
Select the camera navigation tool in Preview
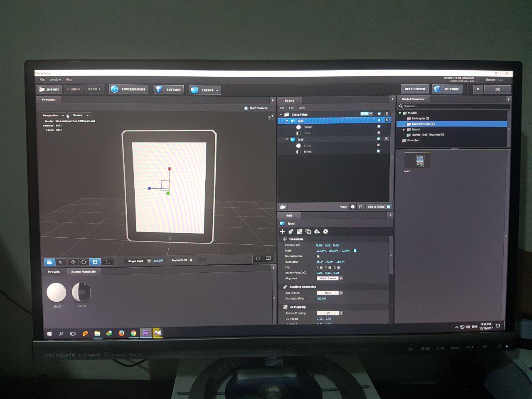49,262
